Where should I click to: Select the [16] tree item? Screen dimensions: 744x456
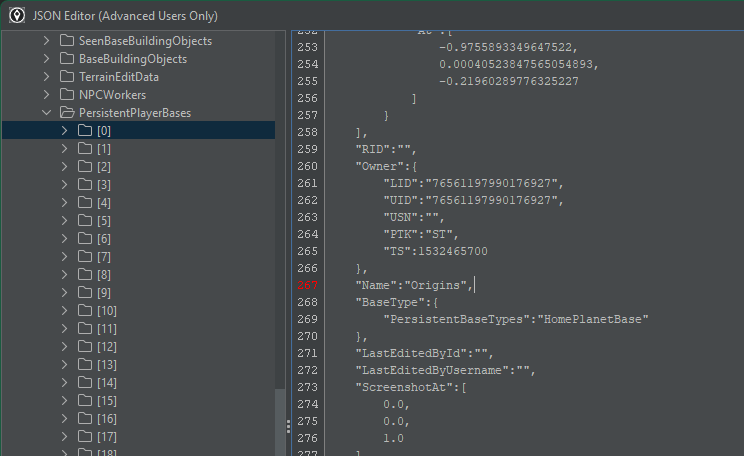pos(106,419)
